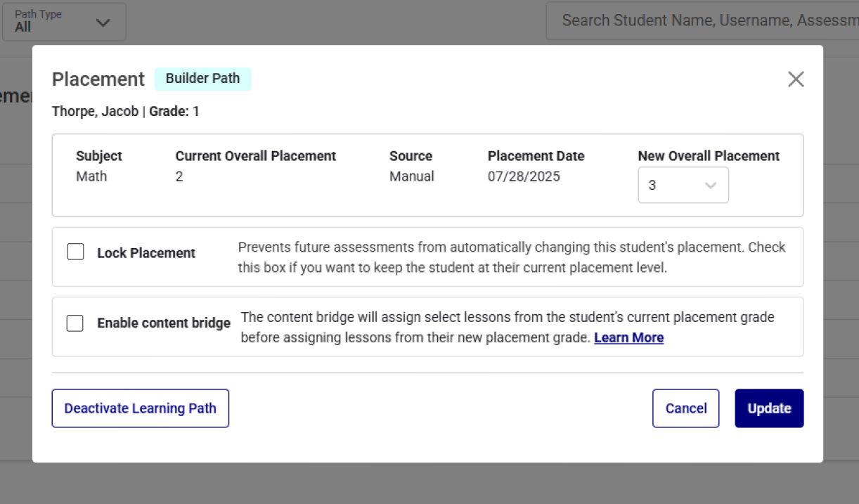Change placement from 3 using the dropdown
The height and width of the screenshot is (504, 859).
tap(683, 185)
